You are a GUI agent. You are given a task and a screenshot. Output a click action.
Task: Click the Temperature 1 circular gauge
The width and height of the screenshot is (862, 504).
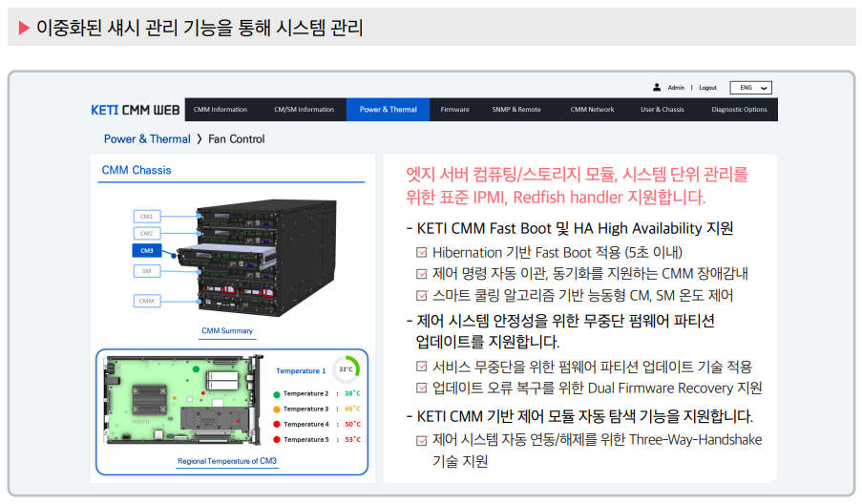coord(346,369)
